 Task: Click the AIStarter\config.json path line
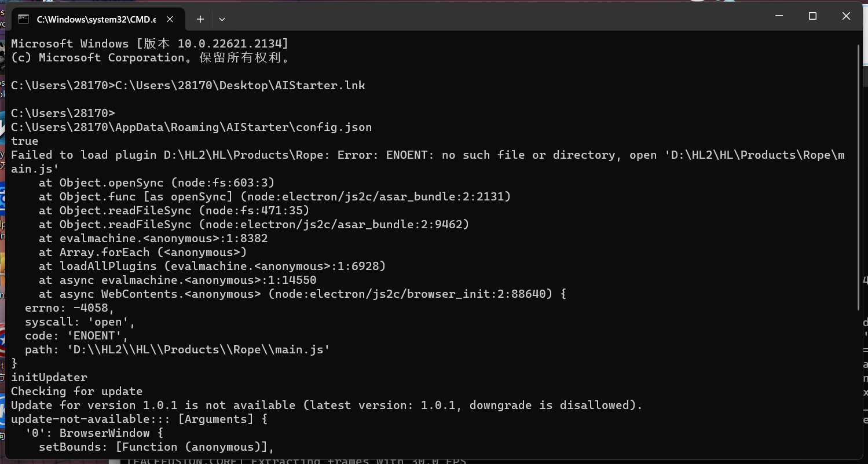click(x=192, y=127)
